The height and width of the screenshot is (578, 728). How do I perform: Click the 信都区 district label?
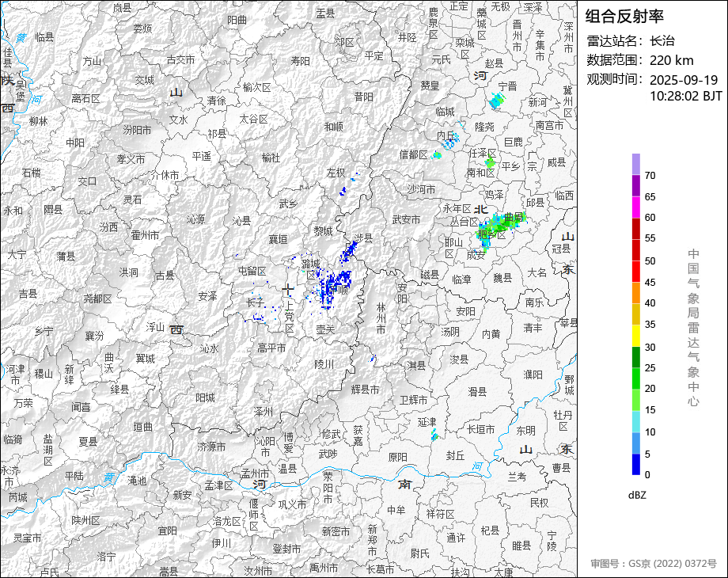413,154
